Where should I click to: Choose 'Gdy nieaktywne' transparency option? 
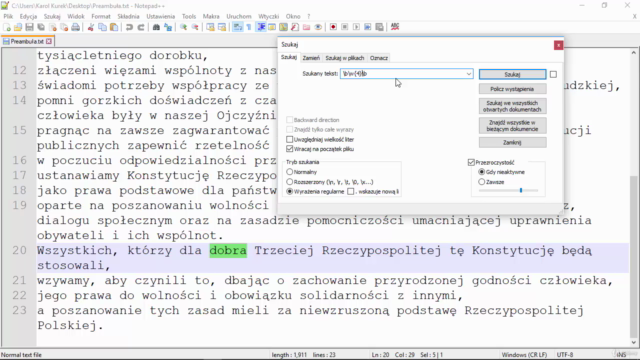(x=482, y=172)
